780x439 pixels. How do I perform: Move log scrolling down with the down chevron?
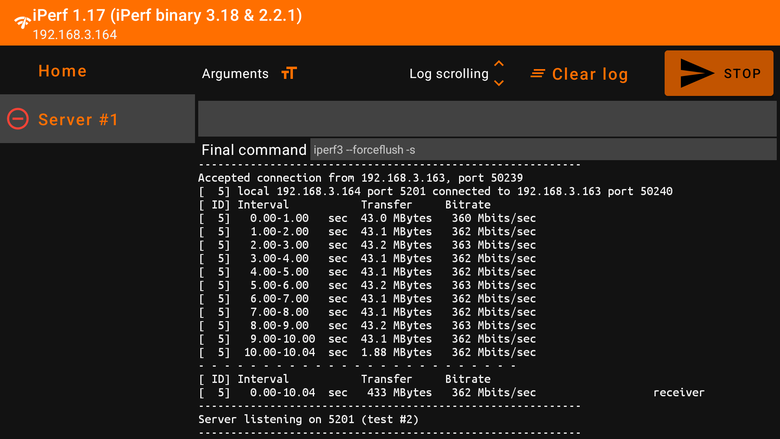499,83
